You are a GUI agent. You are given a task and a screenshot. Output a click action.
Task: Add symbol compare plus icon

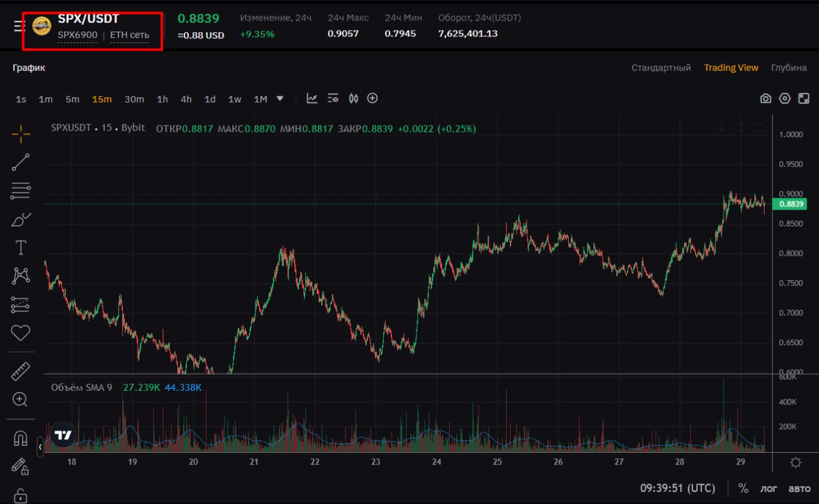tap(372, 98)
